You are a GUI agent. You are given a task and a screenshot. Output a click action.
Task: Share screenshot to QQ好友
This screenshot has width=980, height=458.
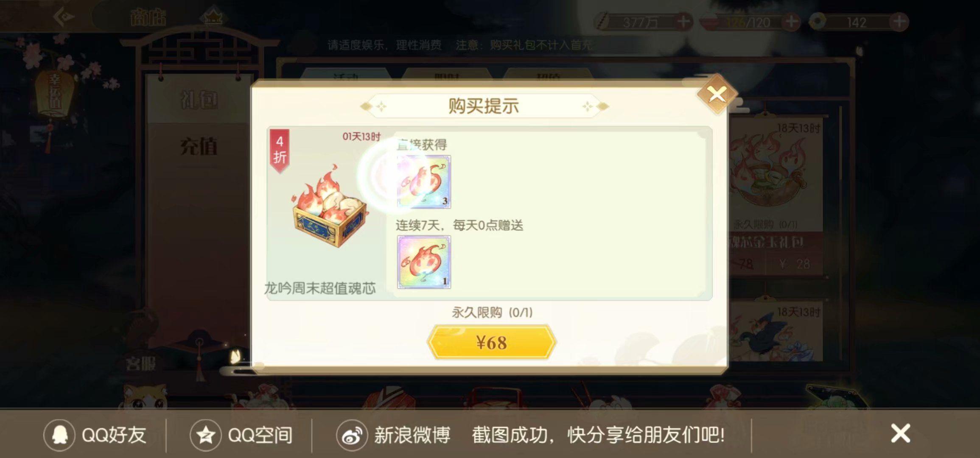point(95,435)
